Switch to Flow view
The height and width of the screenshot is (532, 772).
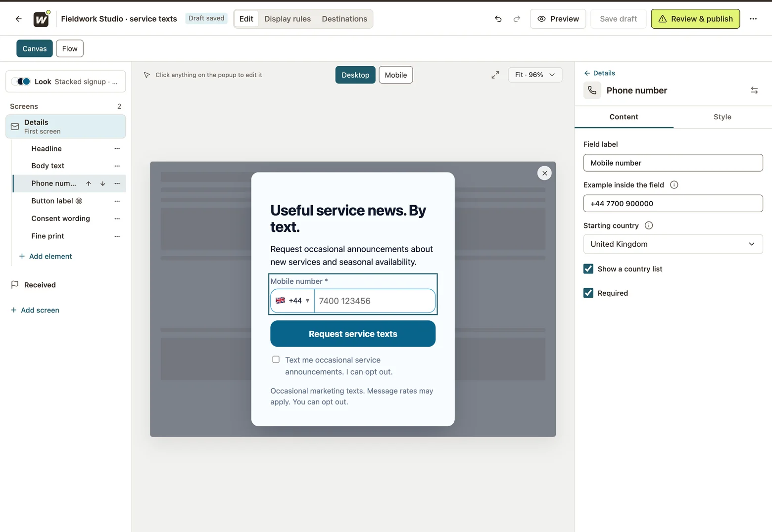pyautogui.click(x=70, y=49)
